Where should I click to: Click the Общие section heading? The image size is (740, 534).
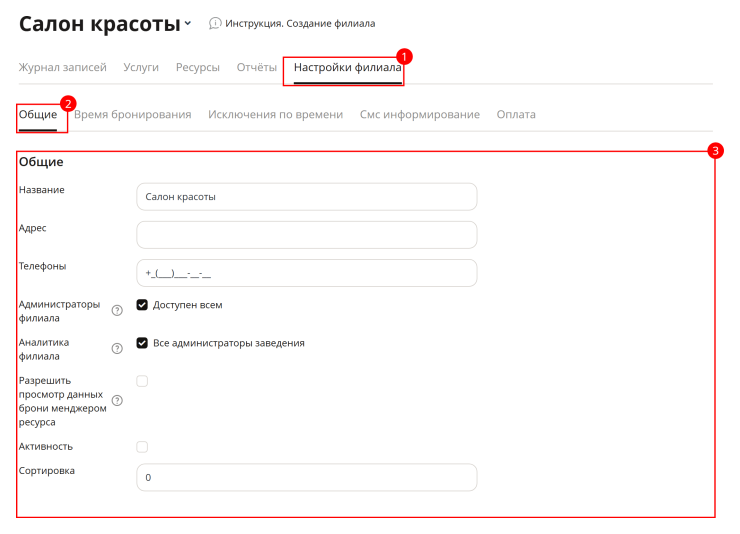(x=41, y=162)
